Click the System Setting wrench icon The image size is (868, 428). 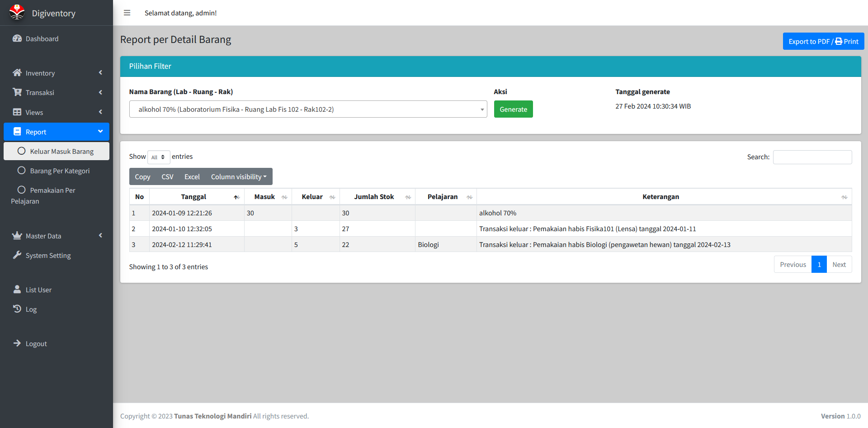click(x=17, y=255)
